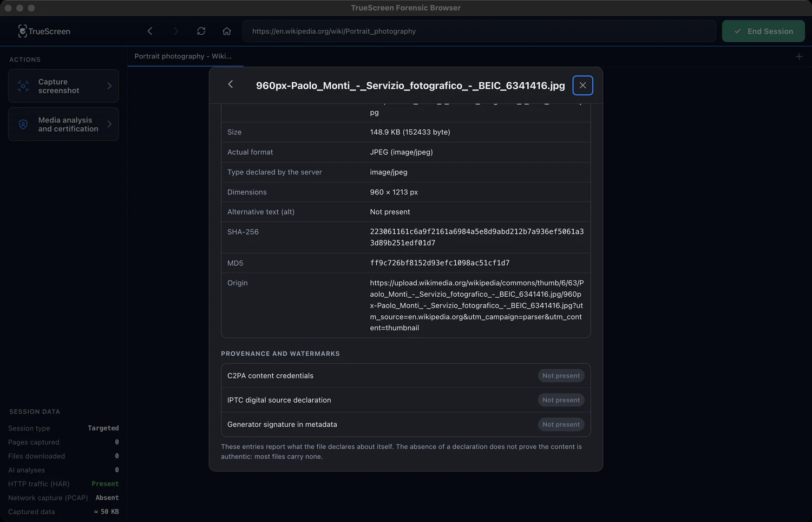Focus the URL address field
The height and width of the screenshot is (522, 812).
[x=479, y=31]
